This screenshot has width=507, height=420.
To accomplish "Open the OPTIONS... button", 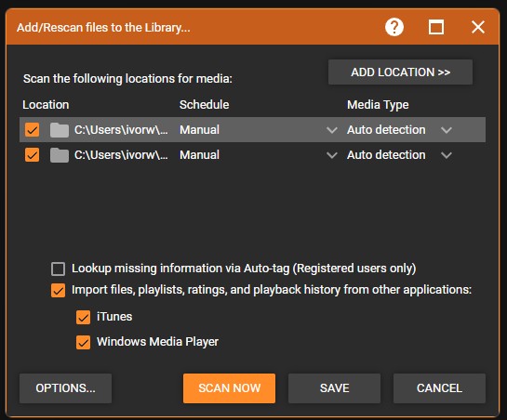I will (66, 388).
